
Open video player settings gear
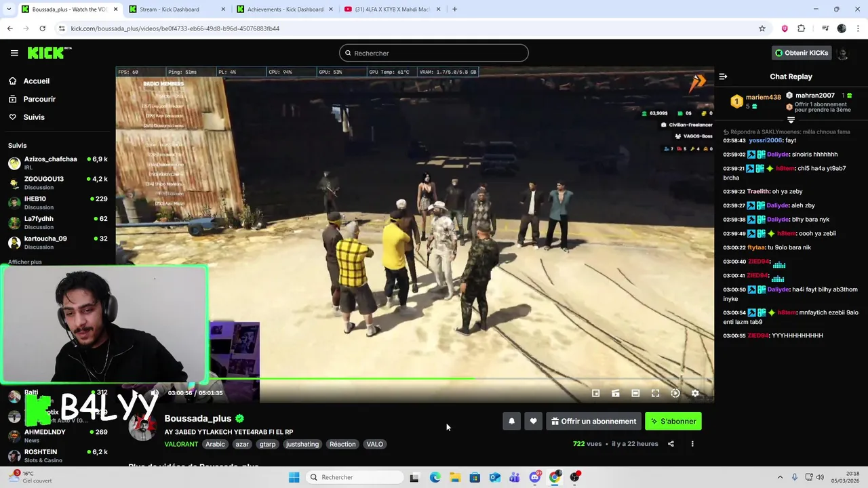click(x=695, y=393)
